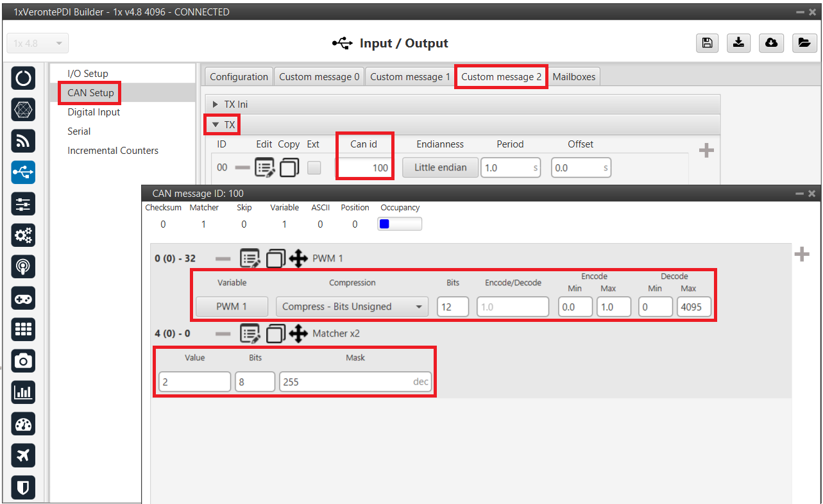Click move arrows icon for PWM 1
This screenshot has height=504, width=823.
tap(298, 259)
